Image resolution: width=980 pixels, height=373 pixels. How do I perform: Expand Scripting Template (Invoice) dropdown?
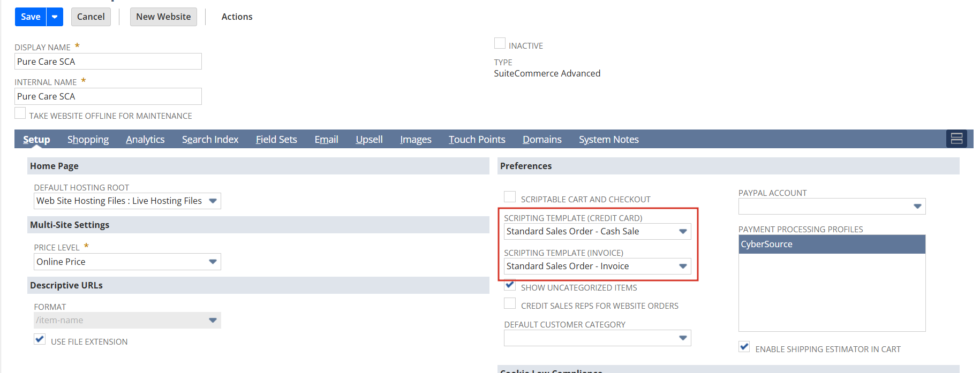683,266
